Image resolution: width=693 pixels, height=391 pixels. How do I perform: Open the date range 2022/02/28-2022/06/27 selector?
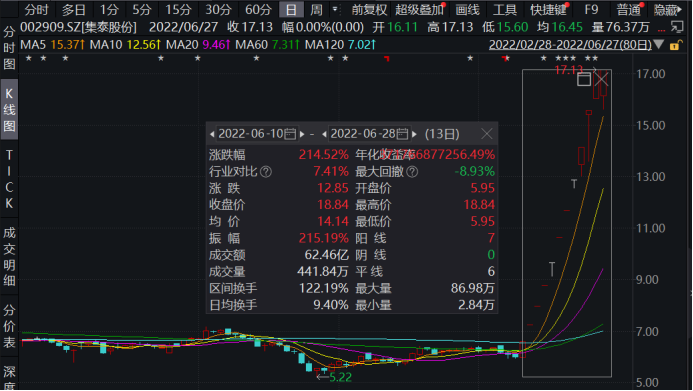[x=570, y=45]
